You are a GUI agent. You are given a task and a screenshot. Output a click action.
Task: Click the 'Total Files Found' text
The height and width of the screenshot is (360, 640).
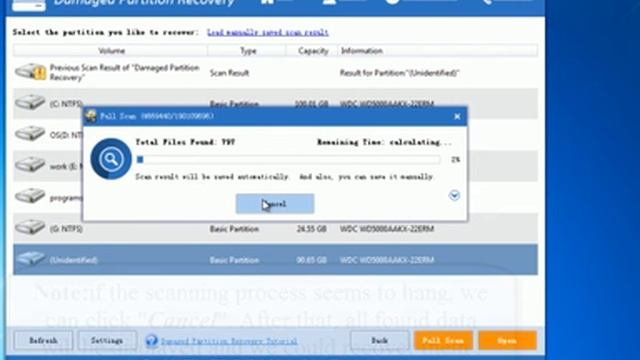pos(185,142)
